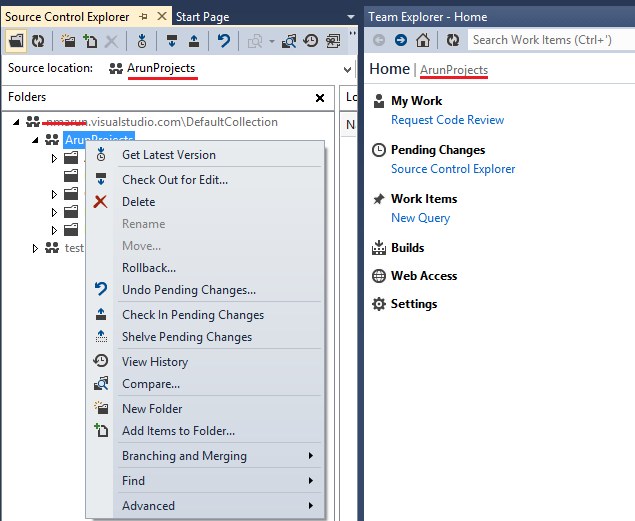Open Work Items in Team Explorer
The image size is (635, 521).
click(x=424, y=199)
